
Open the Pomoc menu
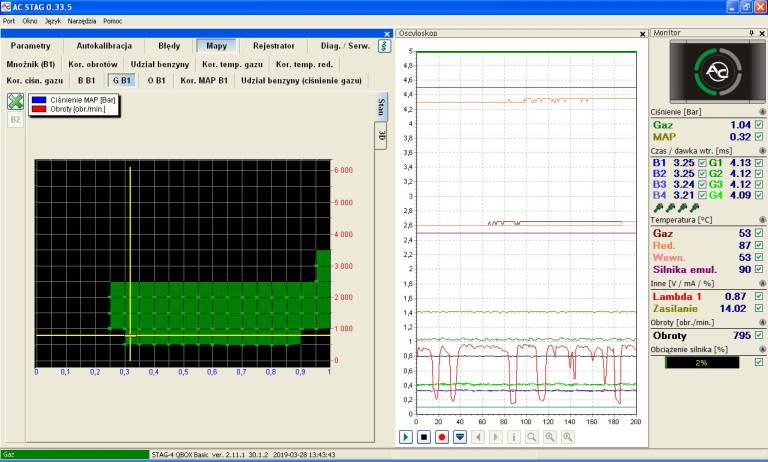pyautogui.click(x=113, y=21)
